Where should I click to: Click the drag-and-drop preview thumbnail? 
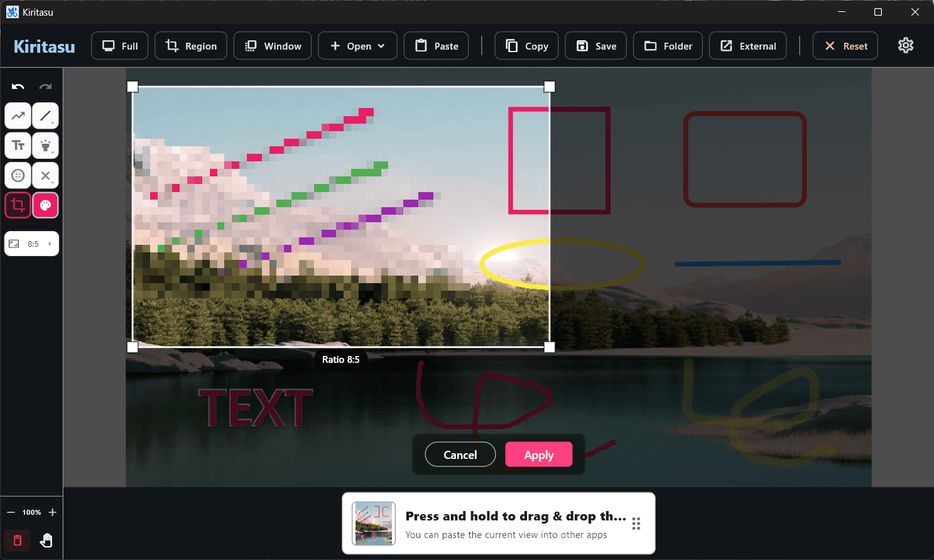coord(374,523)
